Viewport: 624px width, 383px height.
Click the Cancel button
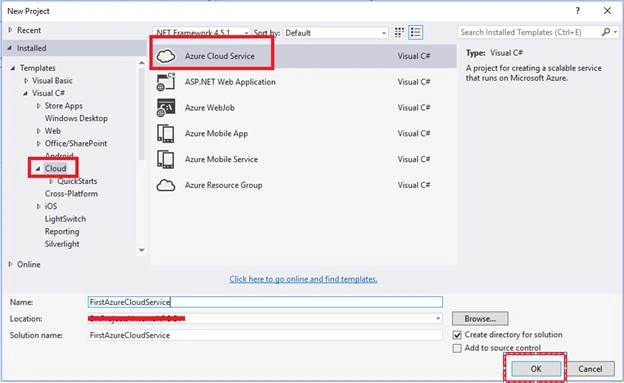pos(590,369)
